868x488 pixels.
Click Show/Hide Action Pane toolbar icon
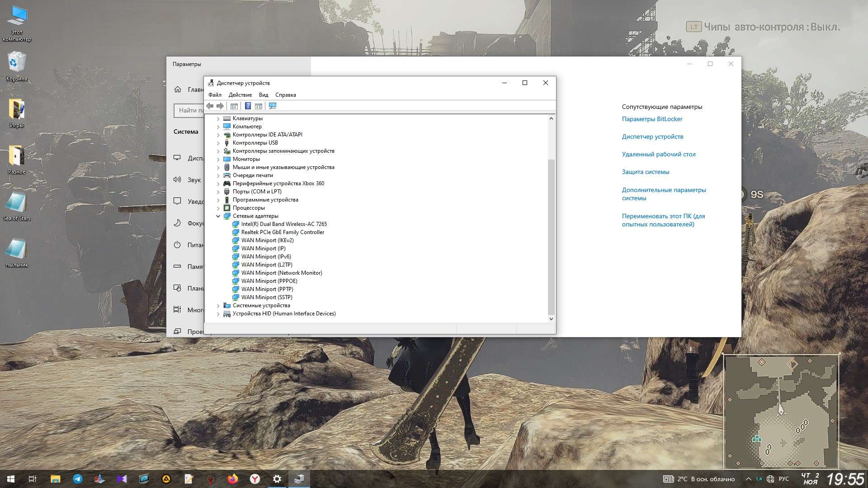259,106
